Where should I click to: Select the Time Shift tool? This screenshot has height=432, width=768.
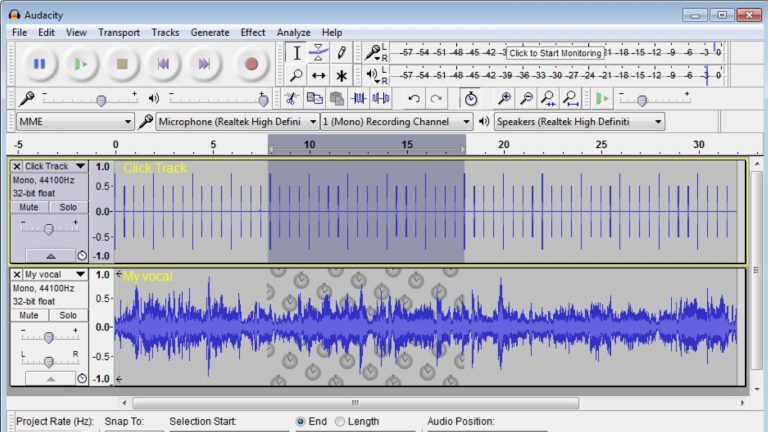(x=318, y=75)
